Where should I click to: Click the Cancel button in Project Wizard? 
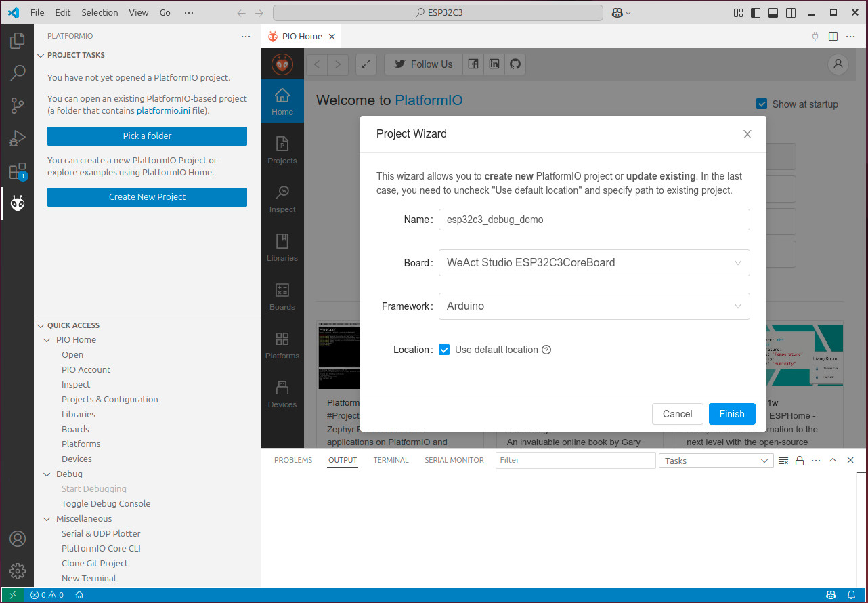pos(677,414)
